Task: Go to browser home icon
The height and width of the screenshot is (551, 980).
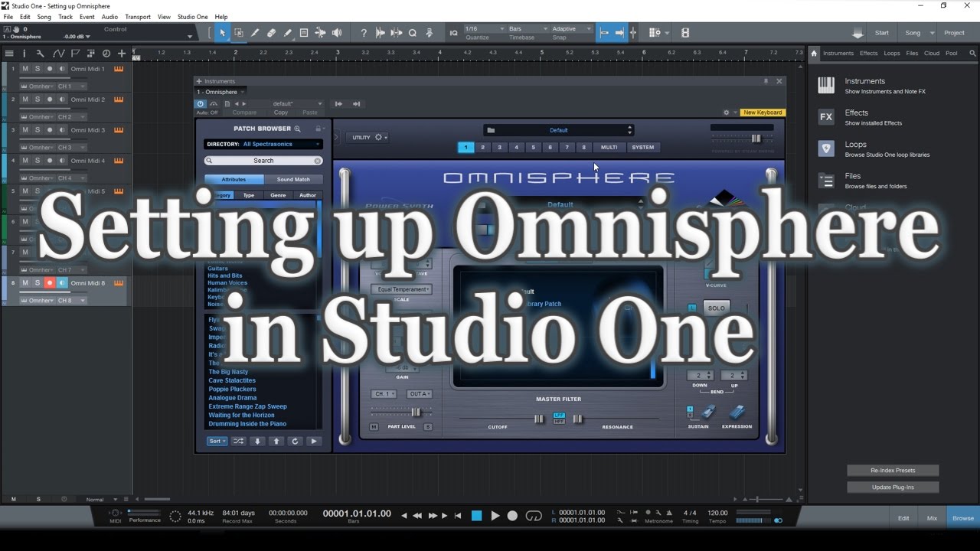Action: pos(814,54)
